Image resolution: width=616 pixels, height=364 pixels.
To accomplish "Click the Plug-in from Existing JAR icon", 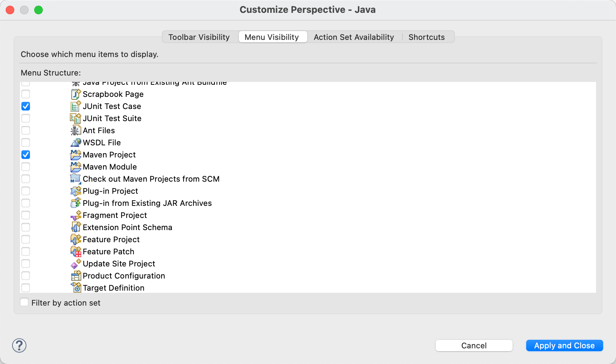I will point(76,203).
